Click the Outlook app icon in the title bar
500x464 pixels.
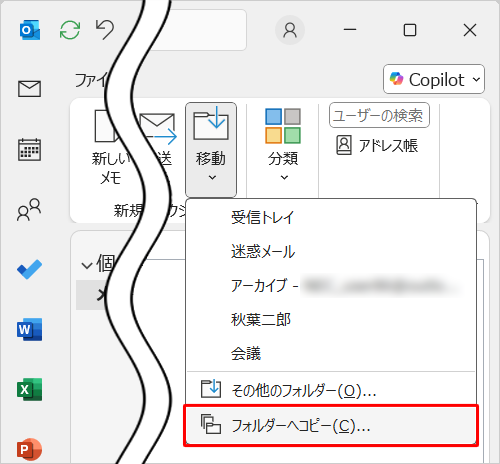(x=30, y=30)
